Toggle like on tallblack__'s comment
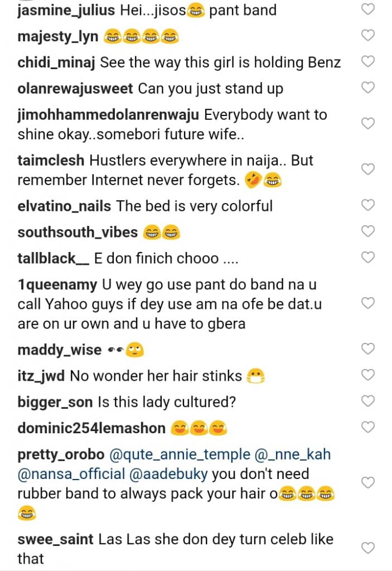 [x=367, y=257]
